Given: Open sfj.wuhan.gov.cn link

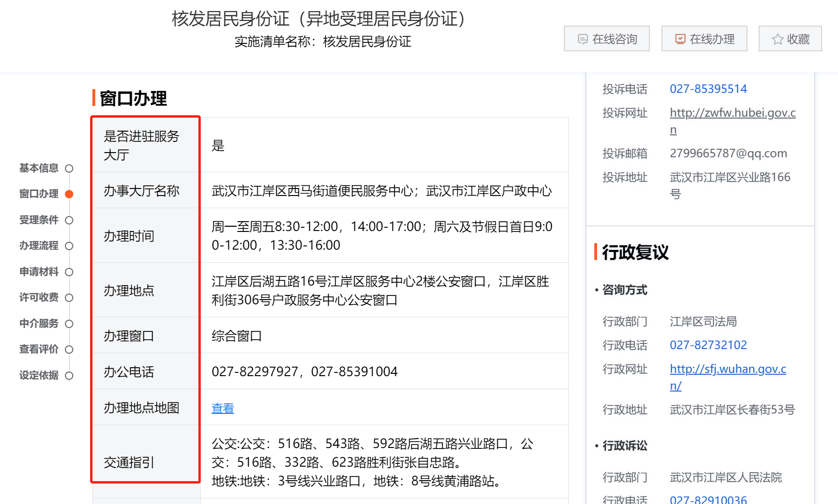Looking at the screenshot, I should (x=728, y=377).
